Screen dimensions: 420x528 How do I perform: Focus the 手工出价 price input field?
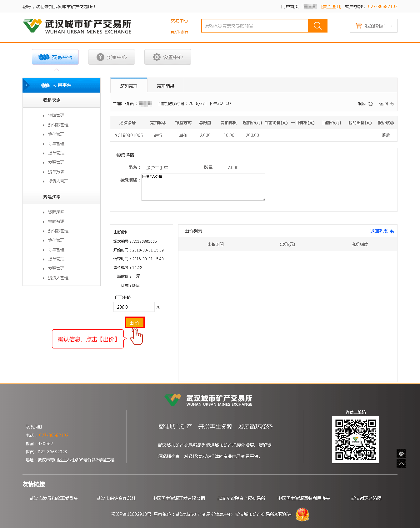tap(134, 307)
